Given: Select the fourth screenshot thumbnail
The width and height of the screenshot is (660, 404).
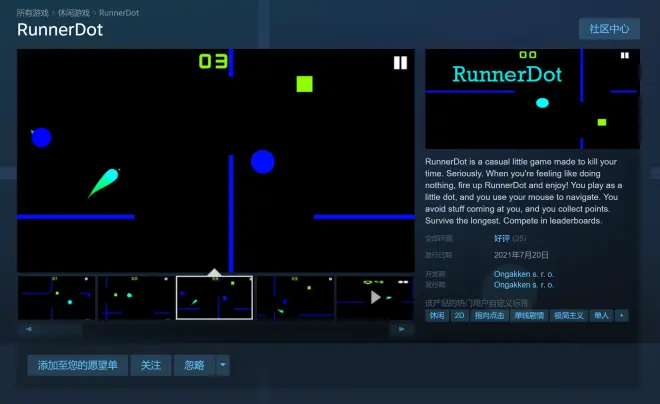Looking at the screenshot, I should [x=295, y=298].
